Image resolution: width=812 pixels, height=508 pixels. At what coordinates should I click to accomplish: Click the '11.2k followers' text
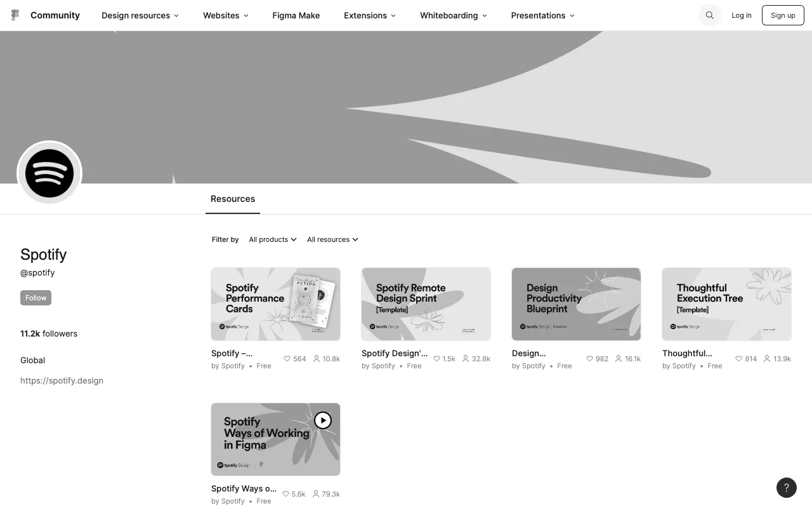pyautogui.click(x=49, y=333)
